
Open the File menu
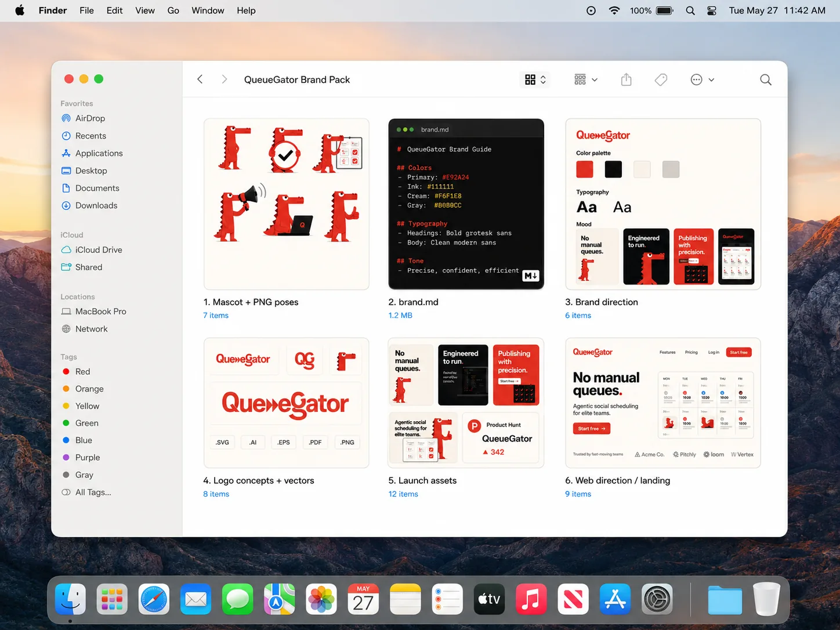coord(86,10)
